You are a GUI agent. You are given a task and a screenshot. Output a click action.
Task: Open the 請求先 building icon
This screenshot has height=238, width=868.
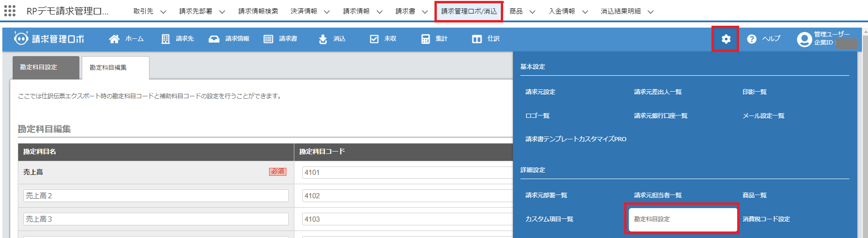pos(165,39)
